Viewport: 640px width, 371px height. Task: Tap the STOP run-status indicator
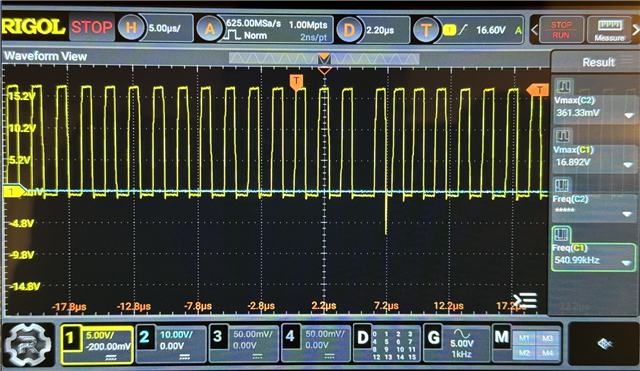coord(91,27)
